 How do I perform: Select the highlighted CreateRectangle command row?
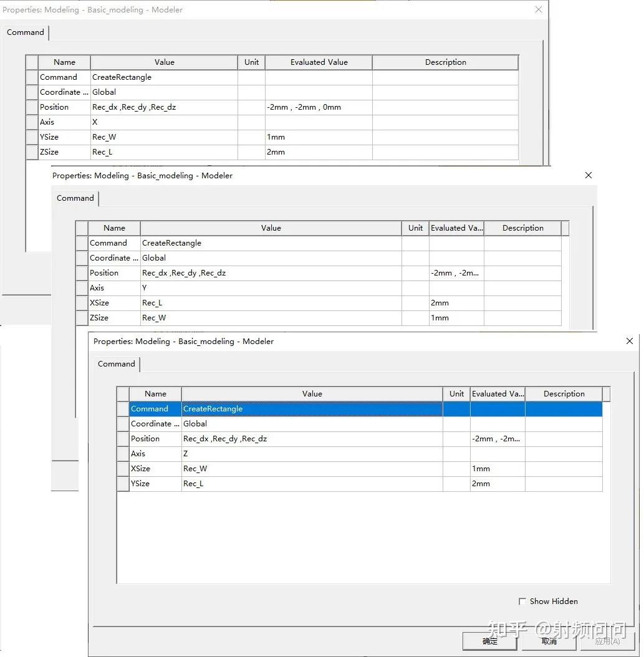point(365,409)
